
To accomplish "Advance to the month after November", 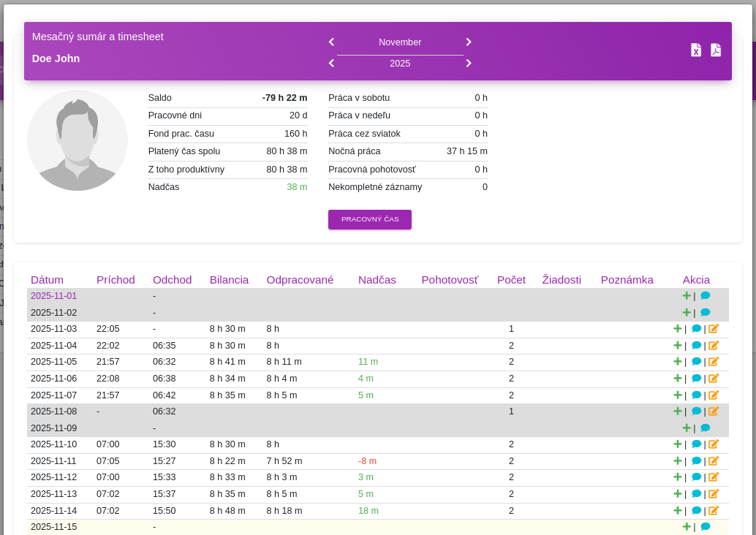I will [x=469, y=42].
